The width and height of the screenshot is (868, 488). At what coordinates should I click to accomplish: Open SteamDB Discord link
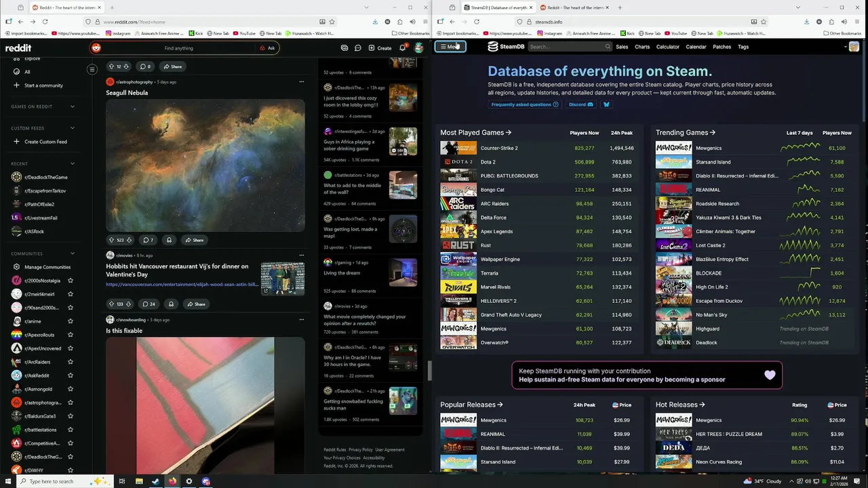tap(581, 104)
